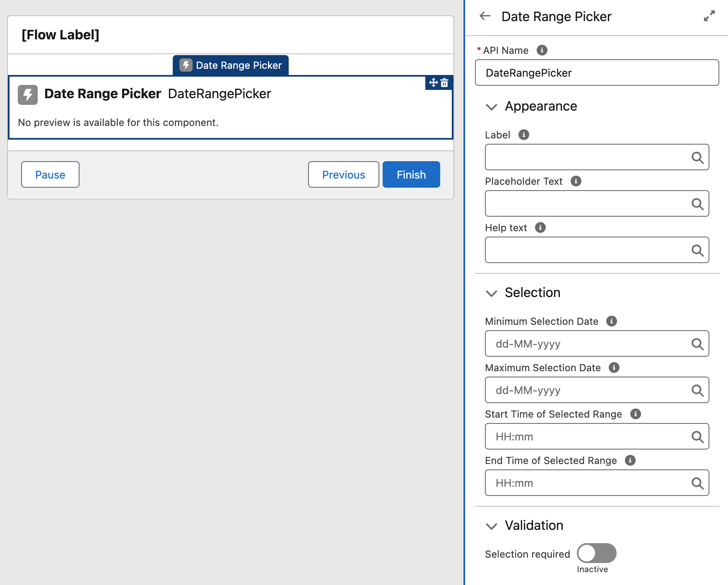Click the Pause button
This screenshot has width=728, height=585.
pos(50,174)
